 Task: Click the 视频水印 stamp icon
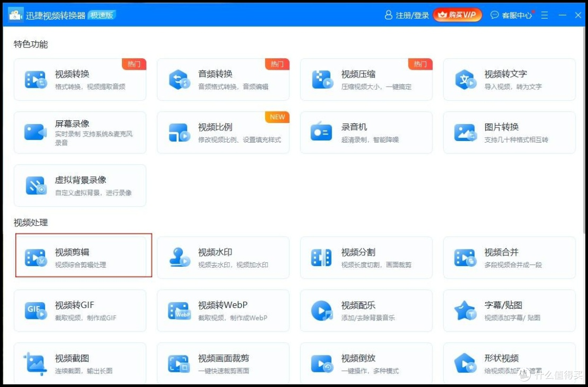click(x=179, y=257)
